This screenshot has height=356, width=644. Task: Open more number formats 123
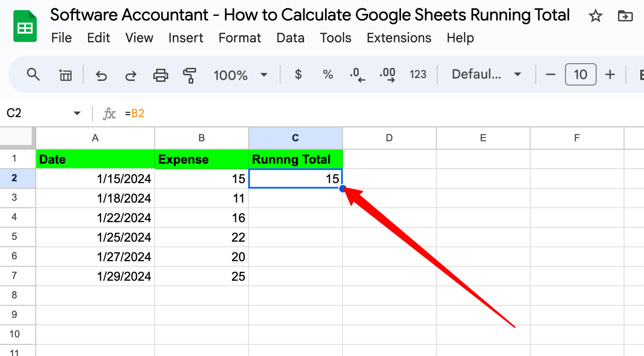click(x=418, y=74)
